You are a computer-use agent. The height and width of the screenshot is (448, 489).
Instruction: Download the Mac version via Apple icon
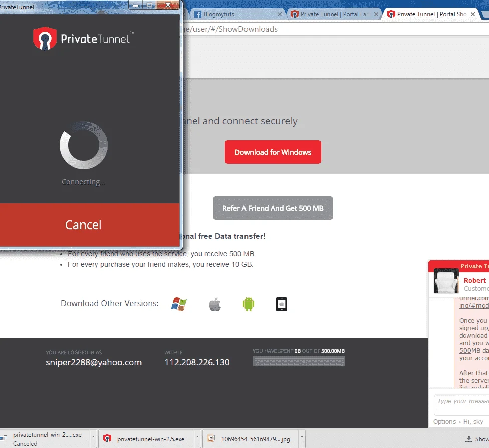pos(215,304)
